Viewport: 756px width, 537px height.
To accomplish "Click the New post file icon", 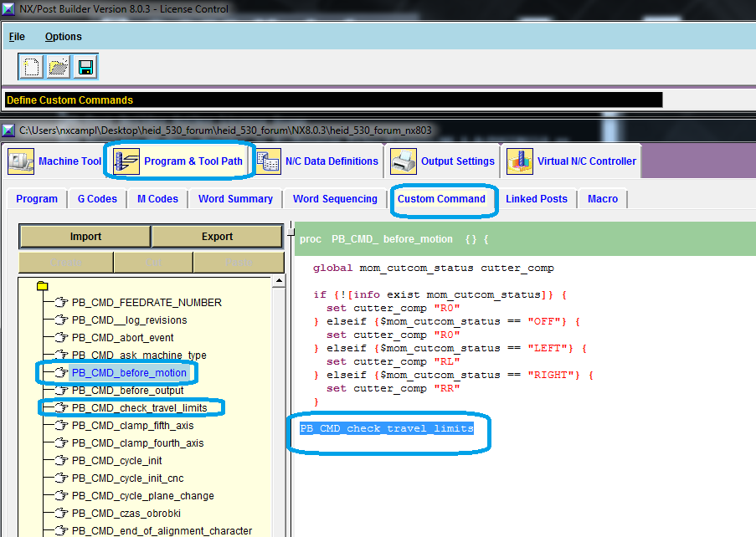I will point(31,66).
